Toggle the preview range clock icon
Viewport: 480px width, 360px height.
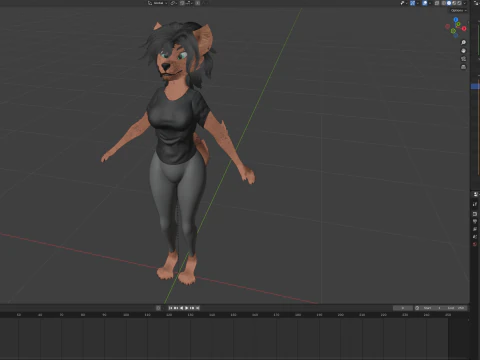[417, 308]
